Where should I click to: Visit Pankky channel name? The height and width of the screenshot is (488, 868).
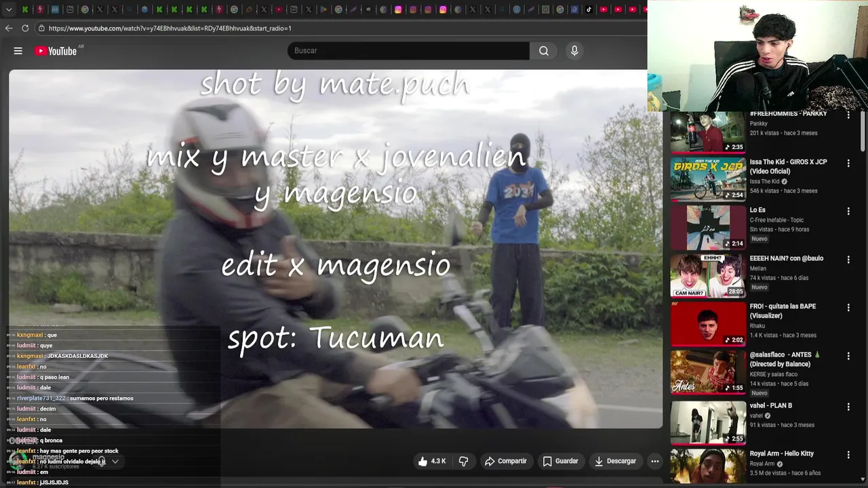(x=758, y=123)
